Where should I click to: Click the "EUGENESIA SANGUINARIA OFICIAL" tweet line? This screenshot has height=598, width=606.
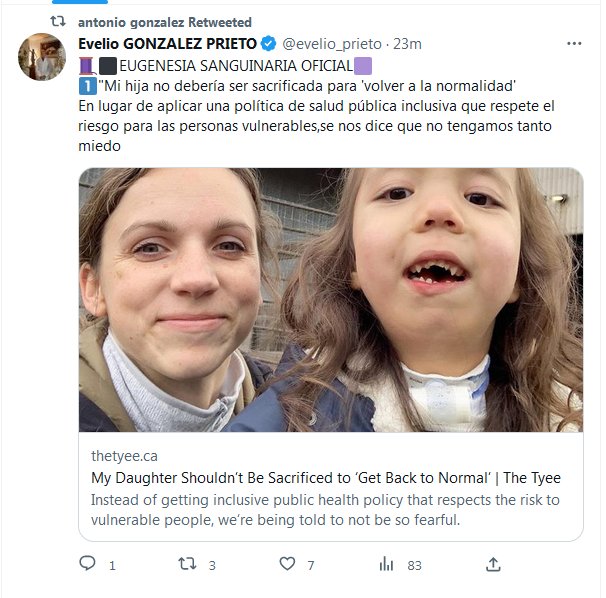225,66
